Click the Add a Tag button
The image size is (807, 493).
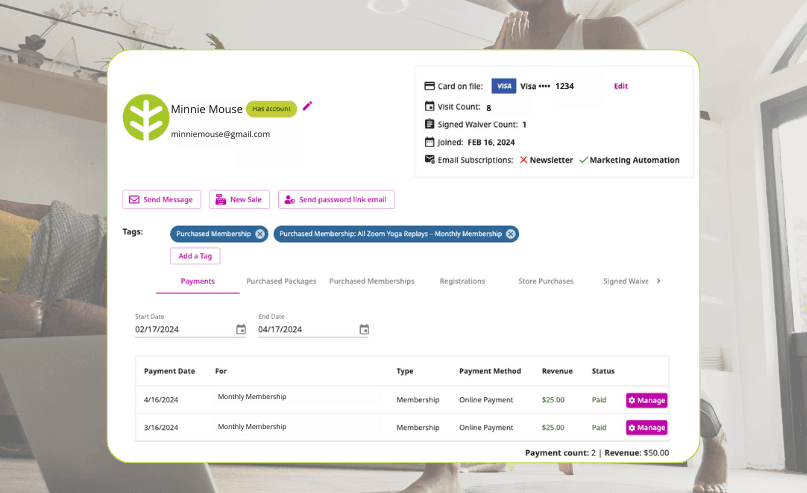coord(195,256)
